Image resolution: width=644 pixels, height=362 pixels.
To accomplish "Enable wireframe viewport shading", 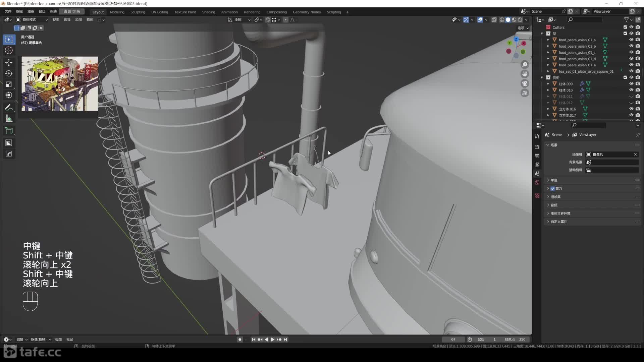I will pos(502,20).
